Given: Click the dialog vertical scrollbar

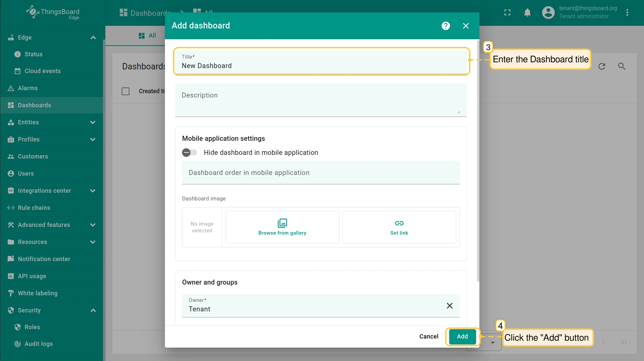Looking at the screenshot, I should coord(478,161).
